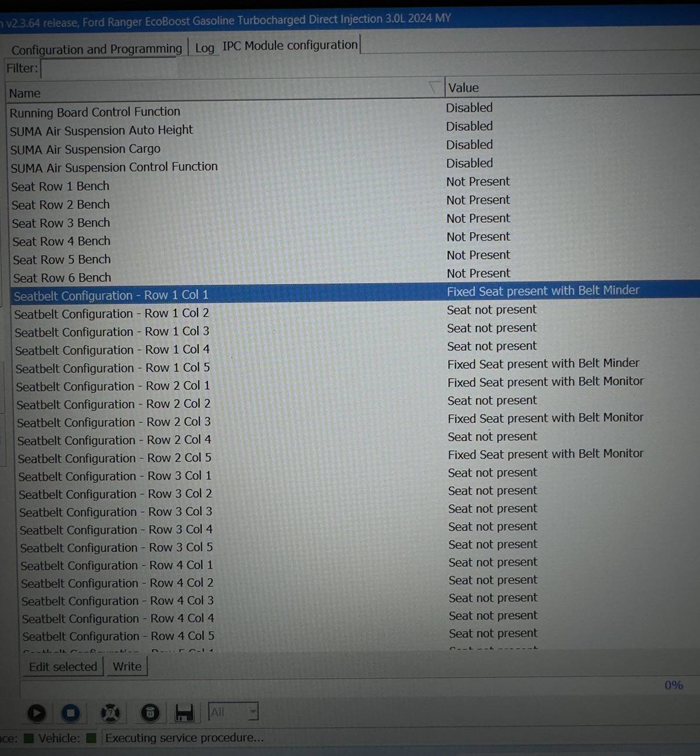Select Seat Row 1 Bench row
Image resolution: width=700 pixels, height=756 pixels.
(355, 184)
